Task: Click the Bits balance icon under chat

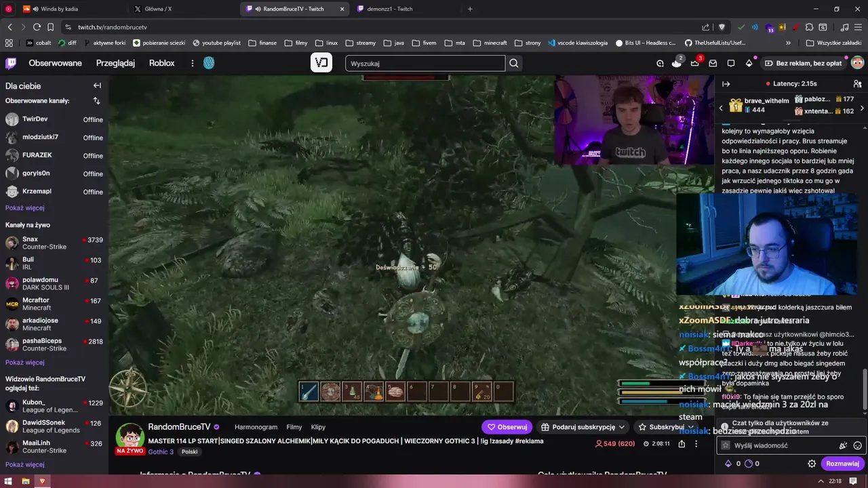Action: 728,464
